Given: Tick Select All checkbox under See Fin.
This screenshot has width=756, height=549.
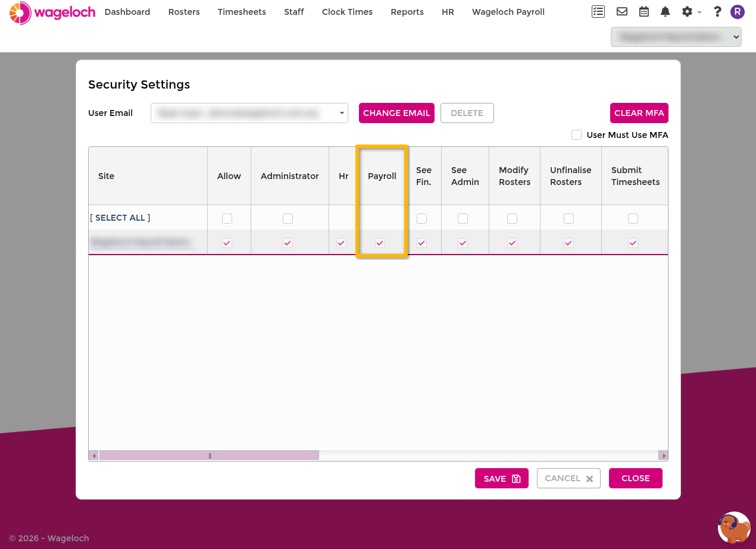Looking at the screenshot, I should [421, 218].
